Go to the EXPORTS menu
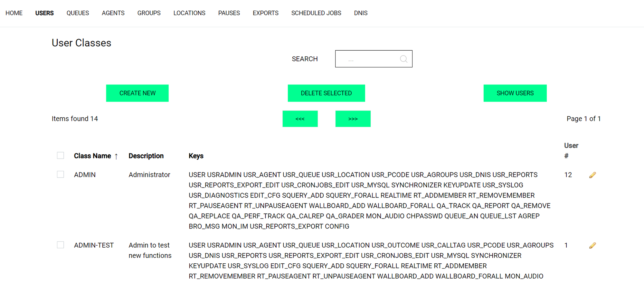The image size is (644, 284). [265, 13]
